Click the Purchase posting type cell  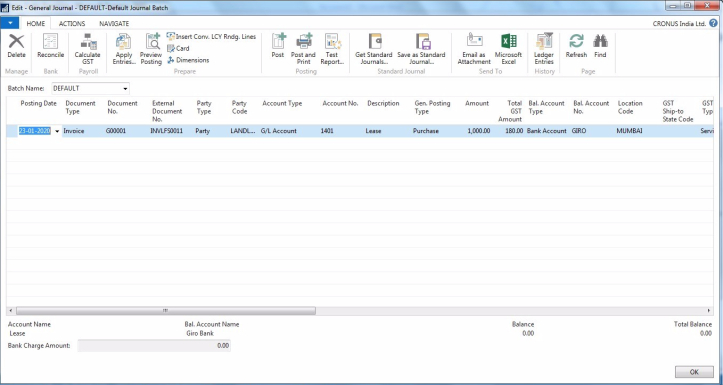tap(426, 131)
